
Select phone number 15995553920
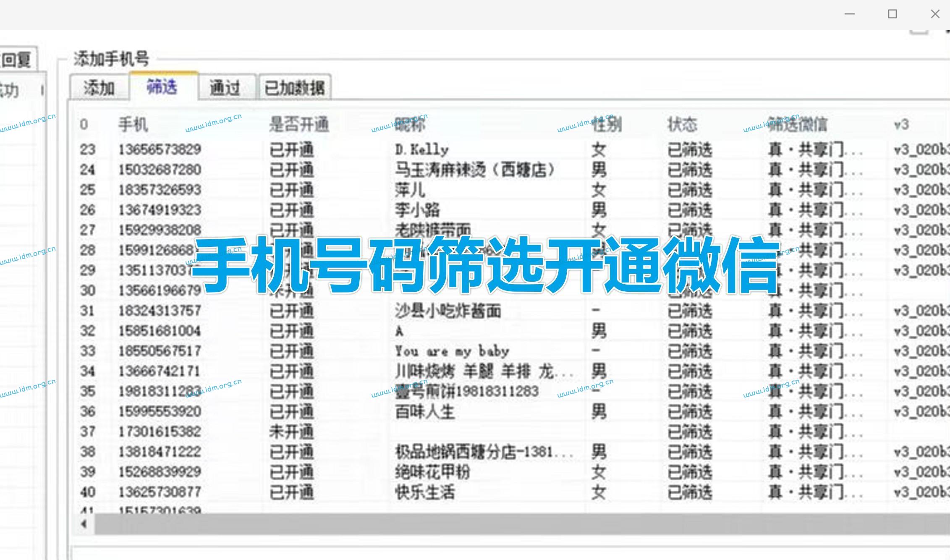pyautogui.click(x=160, y=411)
